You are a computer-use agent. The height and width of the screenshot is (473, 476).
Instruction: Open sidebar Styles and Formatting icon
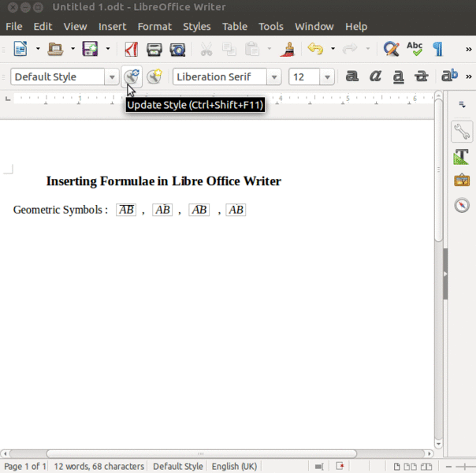pyautogui.click(x=462, y=157)
